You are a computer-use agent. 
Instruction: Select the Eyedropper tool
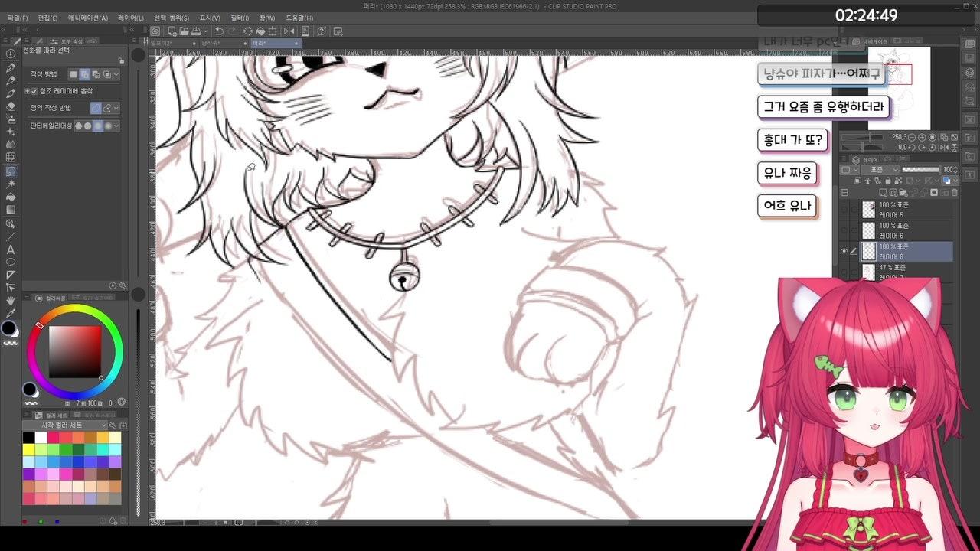click(x=11, y=313)
